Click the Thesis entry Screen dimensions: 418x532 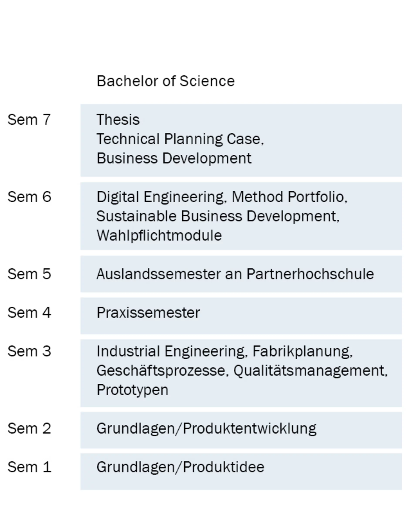(118, 120)
